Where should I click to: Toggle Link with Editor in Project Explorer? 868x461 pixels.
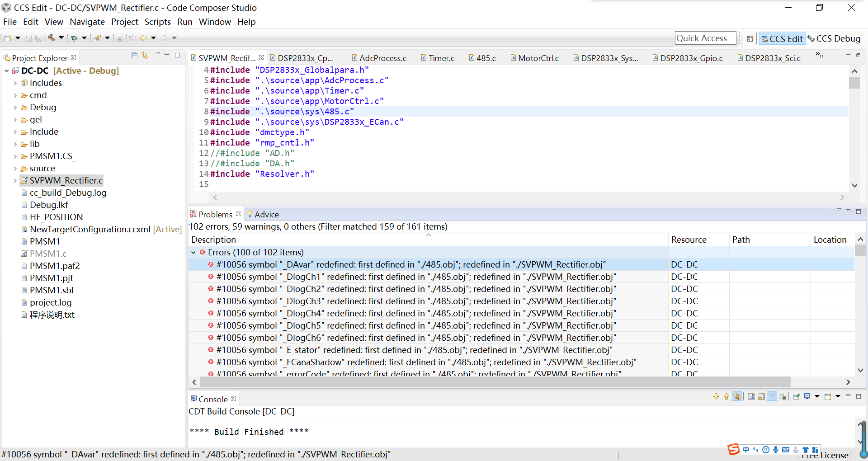coord(145,55)
